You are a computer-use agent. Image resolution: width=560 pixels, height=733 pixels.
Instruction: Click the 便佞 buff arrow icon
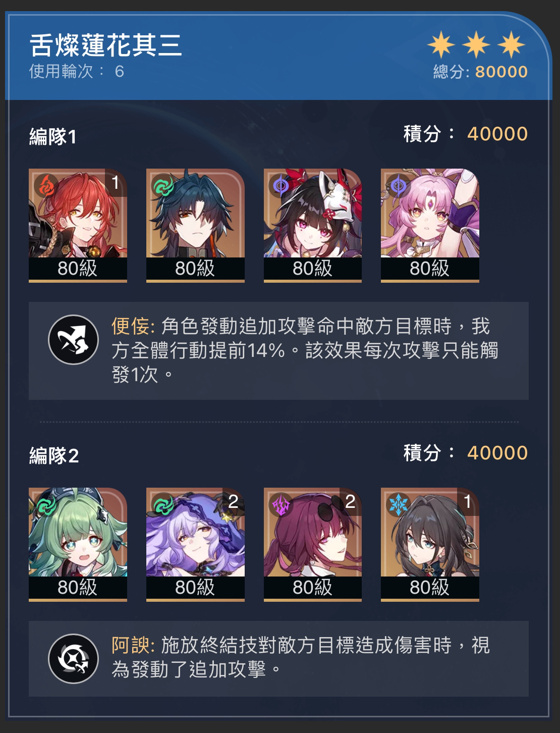pyautogui.click(x=73, y=339)
